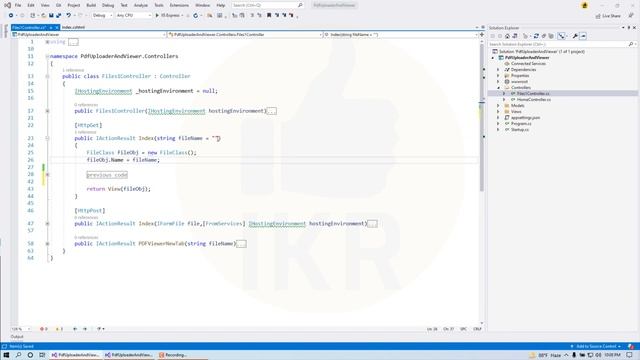Expand the Properties node
640x360 pixels.
click(x=498, y=76)
